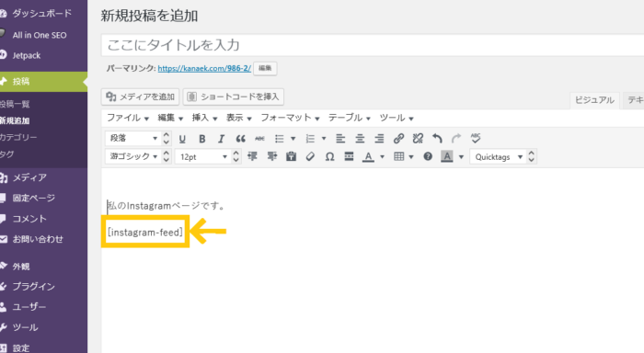Decrease indent of paragraph
The height and width of the screenshot is (353, 644).
(x=252, y=156)
